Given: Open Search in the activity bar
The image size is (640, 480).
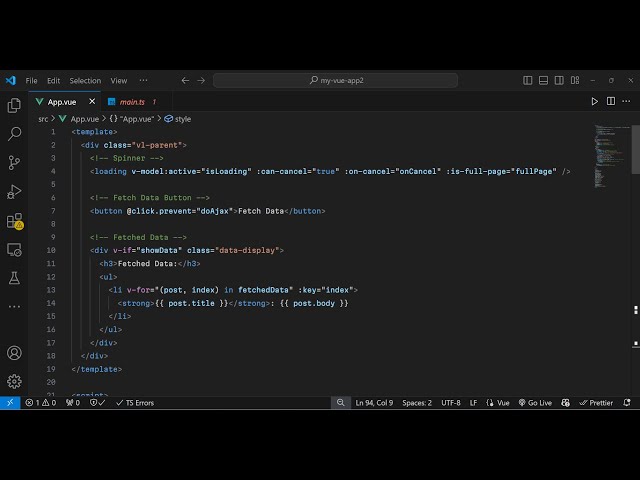Looking at the screenshot, I should point(14,133).
